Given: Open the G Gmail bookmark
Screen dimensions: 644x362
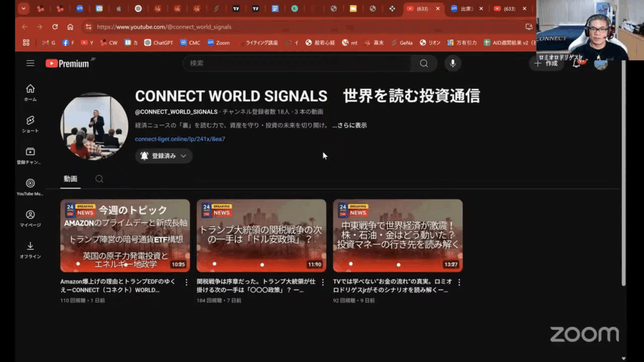Looking at the screenshot, I should pos(48,43).
